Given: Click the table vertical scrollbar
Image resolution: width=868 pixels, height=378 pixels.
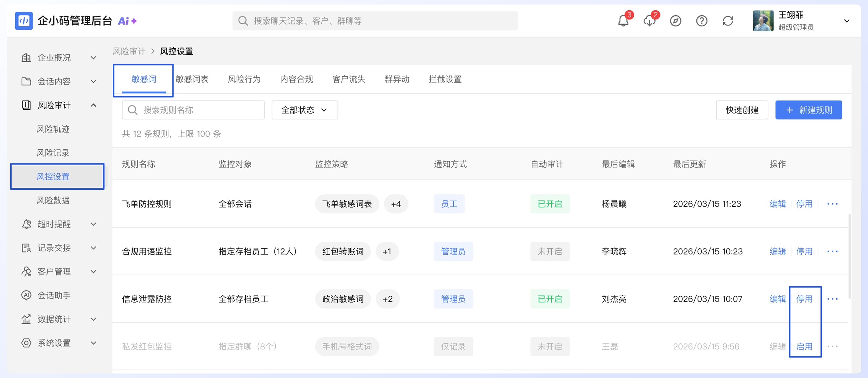Looking at the screenshot, I should (x=849, y=256).
